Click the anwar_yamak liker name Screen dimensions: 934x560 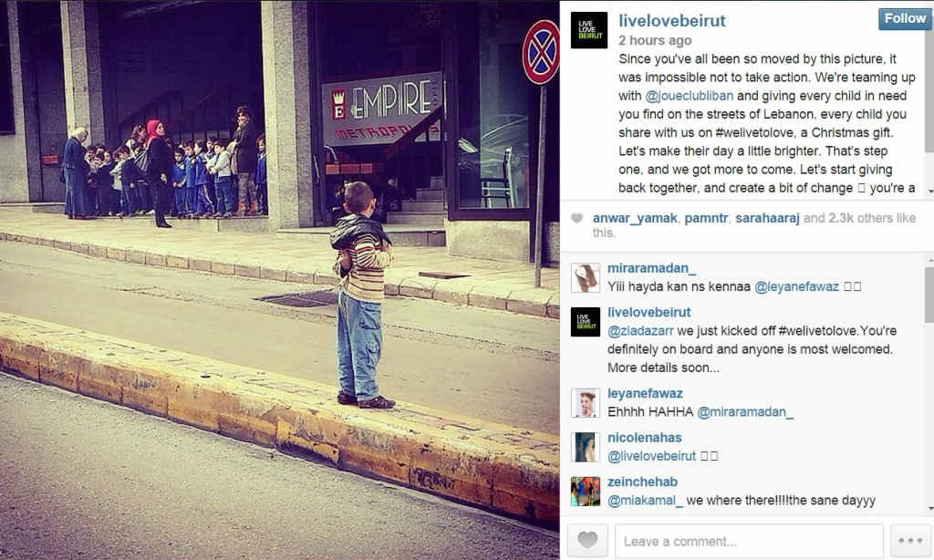(635, 218)
